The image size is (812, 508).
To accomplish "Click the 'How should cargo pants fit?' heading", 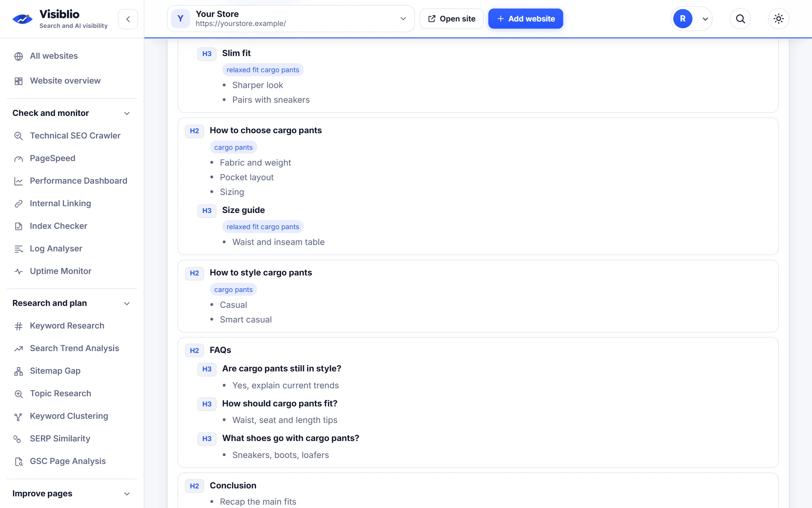I will [x=280, y=404].
